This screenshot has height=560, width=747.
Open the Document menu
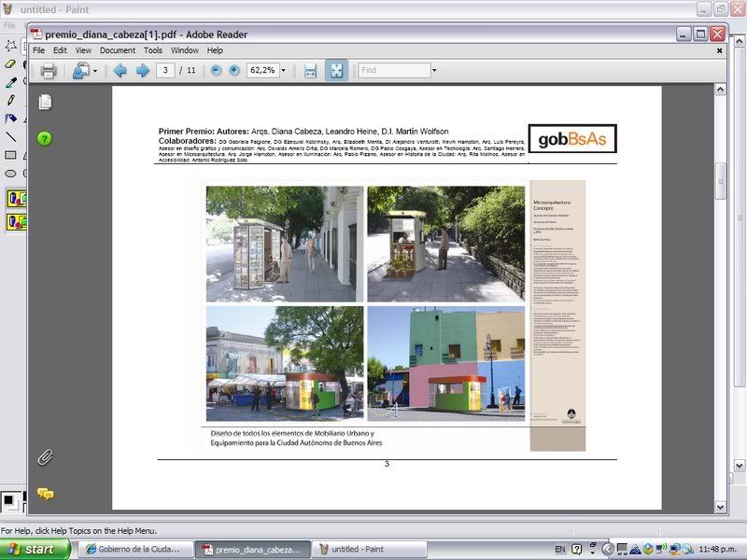point(118,50)
